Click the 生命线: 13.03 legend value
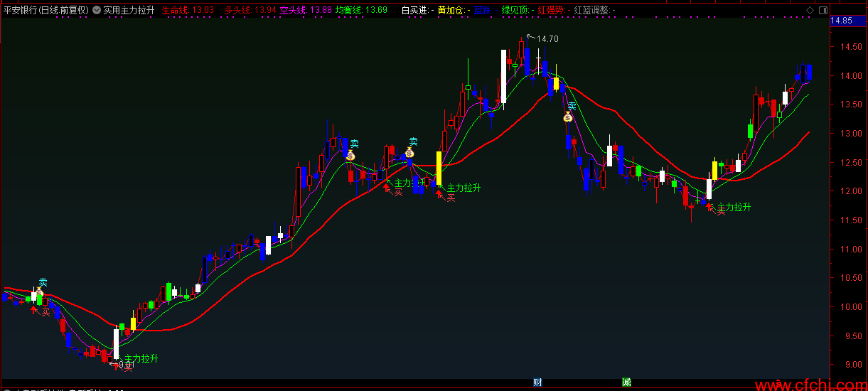The height and width of the screenshot is (391, 868). [188, 10]
